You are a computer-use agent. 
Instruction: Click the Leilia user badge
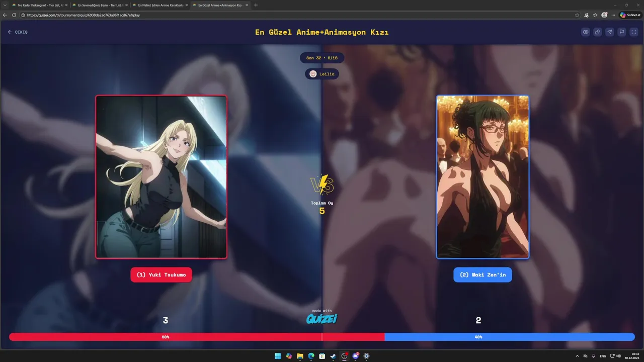point(322,74)
